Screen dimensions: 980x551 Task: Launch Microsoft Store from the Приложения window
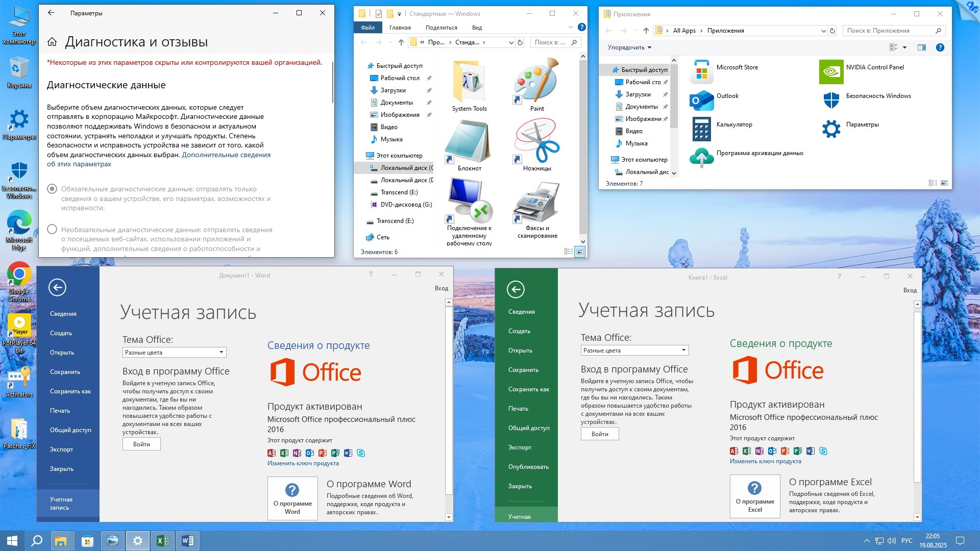click(x=701, y=72)
